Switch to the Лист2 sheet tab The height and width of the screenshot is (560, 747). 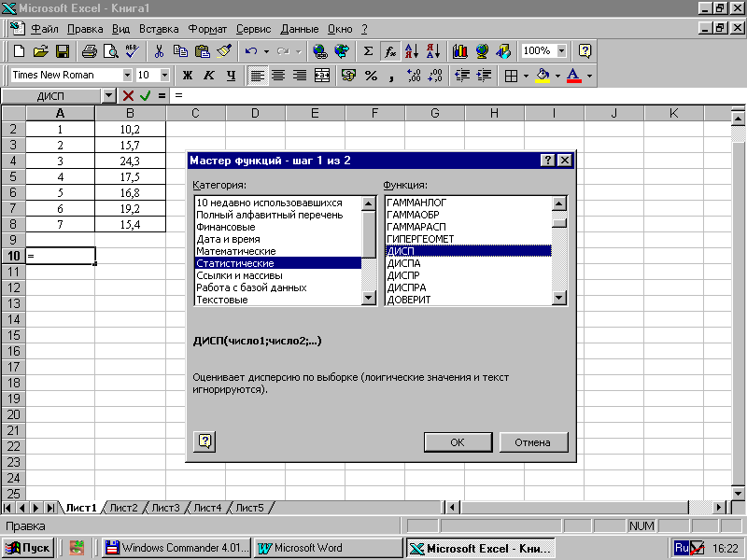coord(123,508)
